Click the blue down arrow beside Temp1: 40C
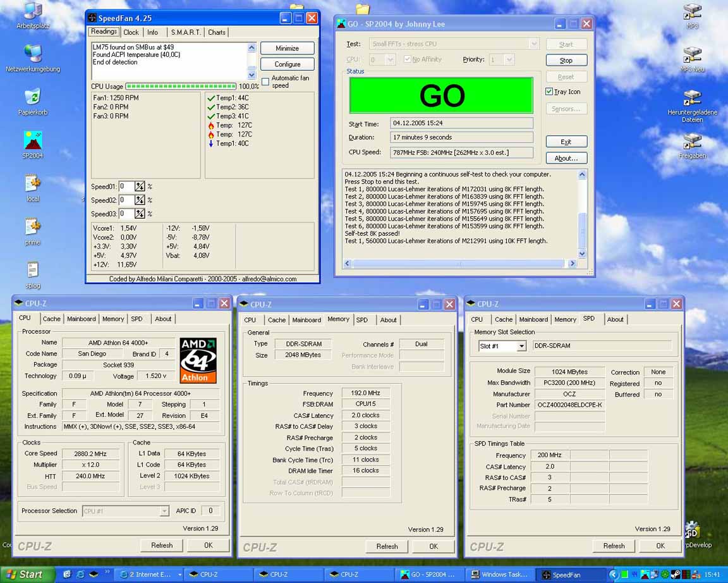Image resolution: width=728 pixels, height=583 pixels. click(x=211, y=144)
